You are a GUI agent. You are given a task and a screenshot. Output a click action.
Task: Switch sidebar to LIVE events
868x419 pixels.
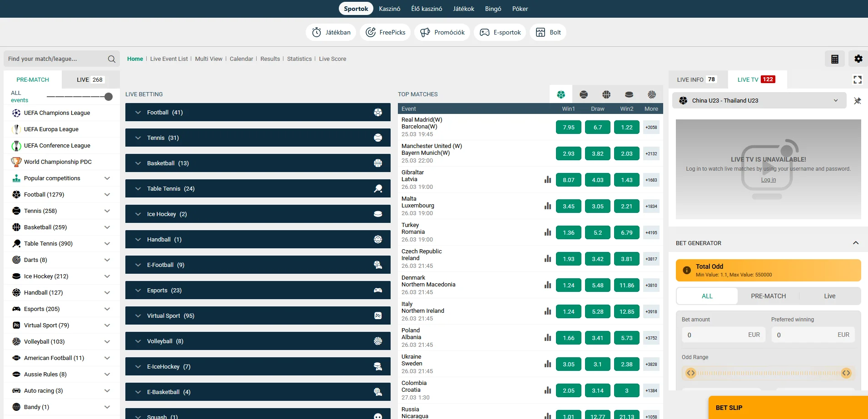90,80
